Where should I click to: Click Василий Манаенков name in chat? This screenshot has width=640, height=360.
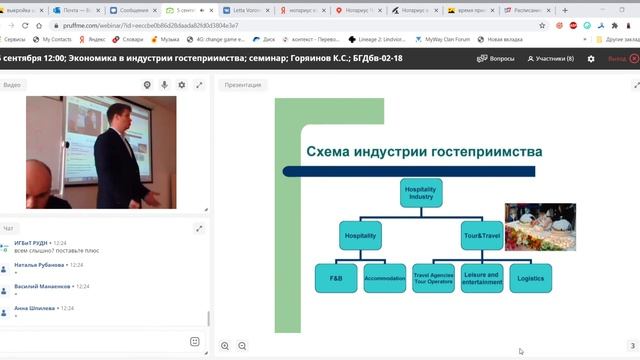(x=42, y=287)
